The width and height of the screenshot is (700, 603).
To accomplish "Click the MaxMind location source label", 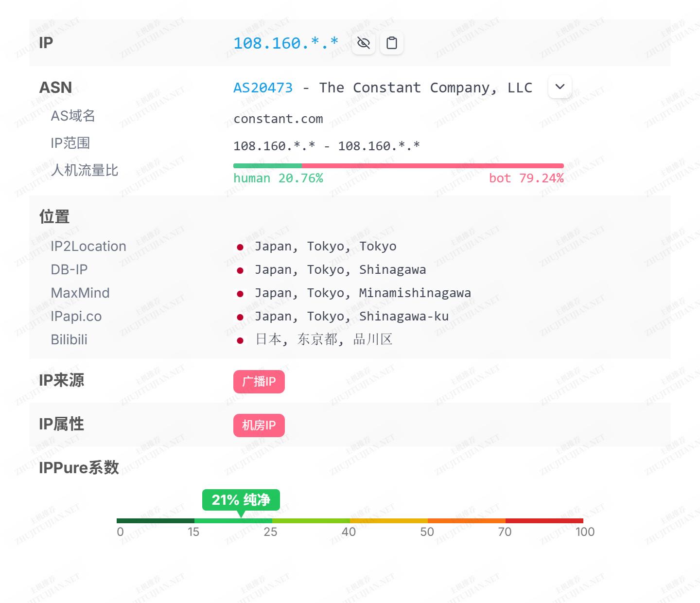I will click(80, 293).
